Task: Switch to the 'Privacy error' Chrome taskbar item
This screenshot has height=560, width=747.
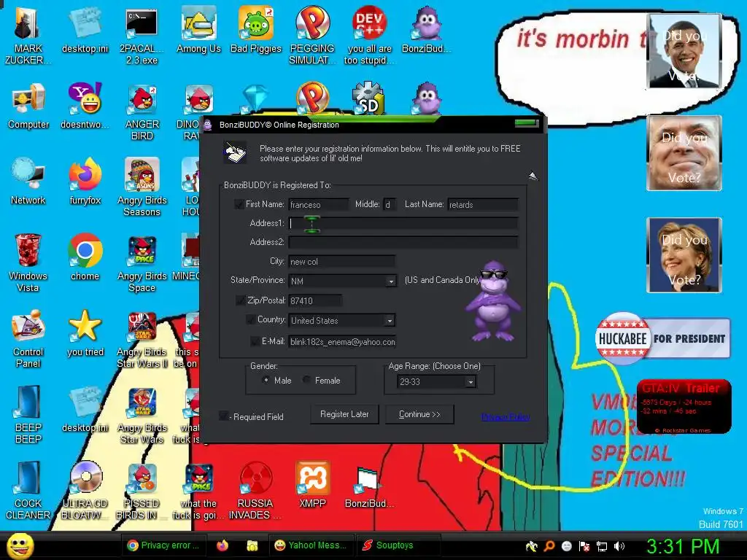Action: click(x=163, y=545)
